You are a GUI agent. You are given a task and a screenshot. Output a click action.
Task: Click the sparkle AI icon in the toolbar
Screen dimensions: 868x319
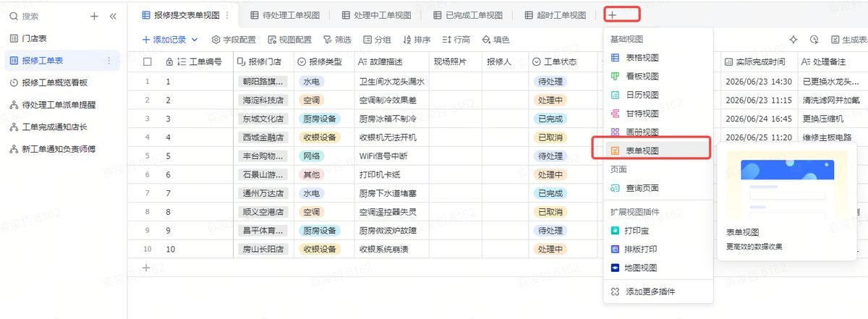[x=793, y=40]
